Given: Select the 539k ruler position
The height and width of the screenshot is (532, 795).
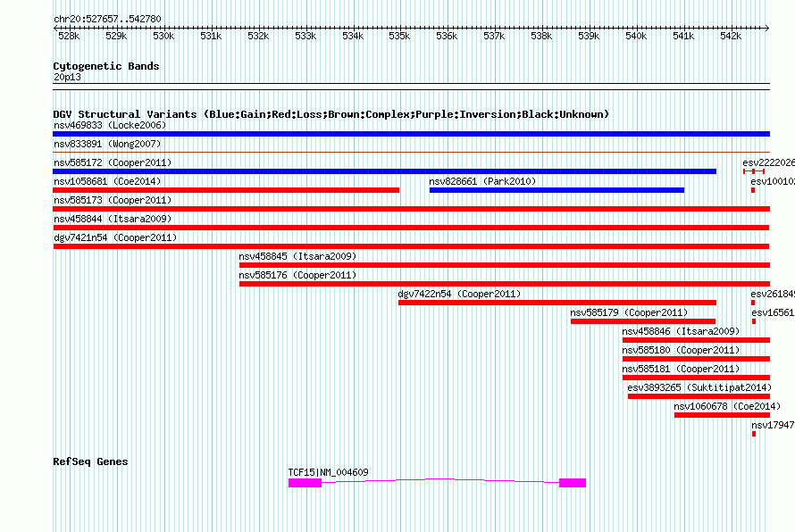Looking at the screenshot, I should pos(589,36).
